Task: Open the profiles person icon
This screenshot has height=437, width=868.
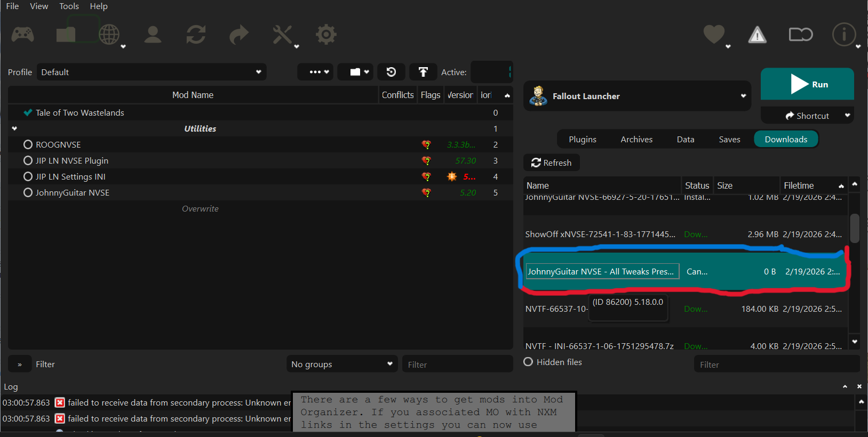Action: pos(153,35)
